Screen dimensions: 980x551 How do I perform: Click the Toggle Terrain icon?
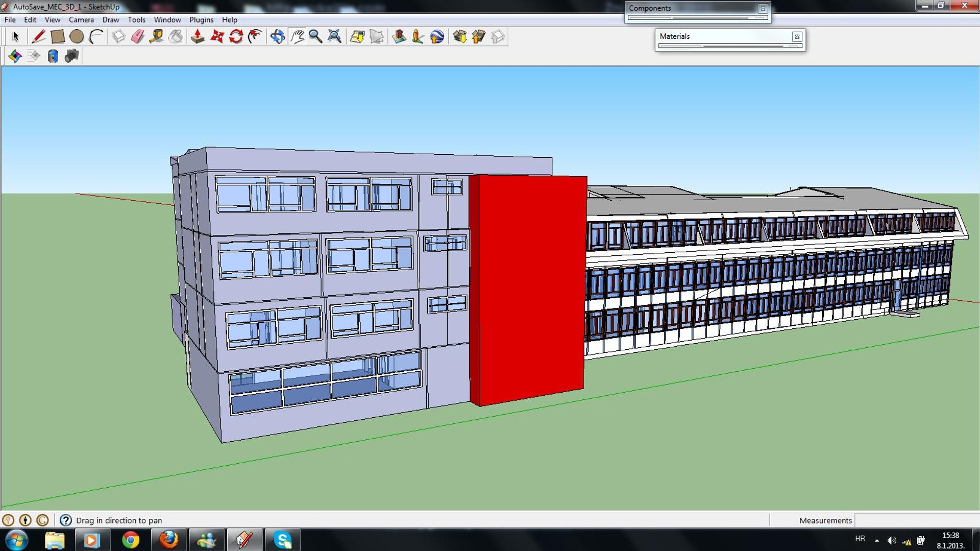[377, 37]
